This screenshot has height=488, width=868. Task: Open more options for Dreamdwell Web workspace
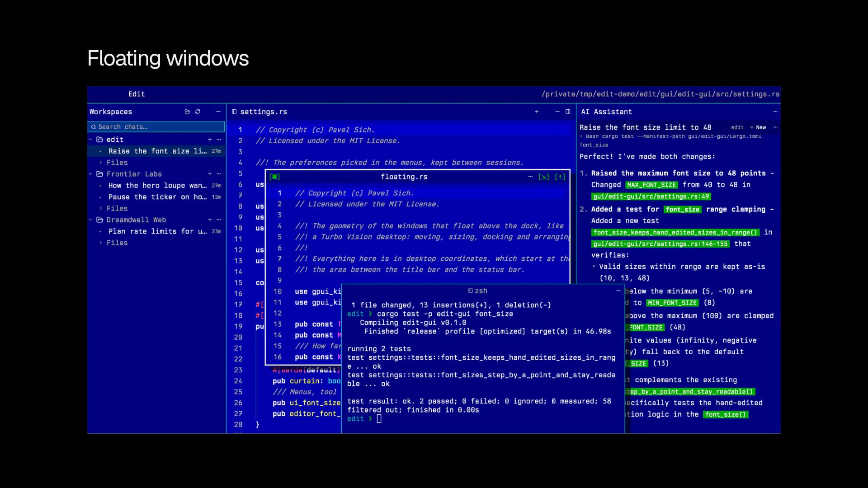[219, 220]
